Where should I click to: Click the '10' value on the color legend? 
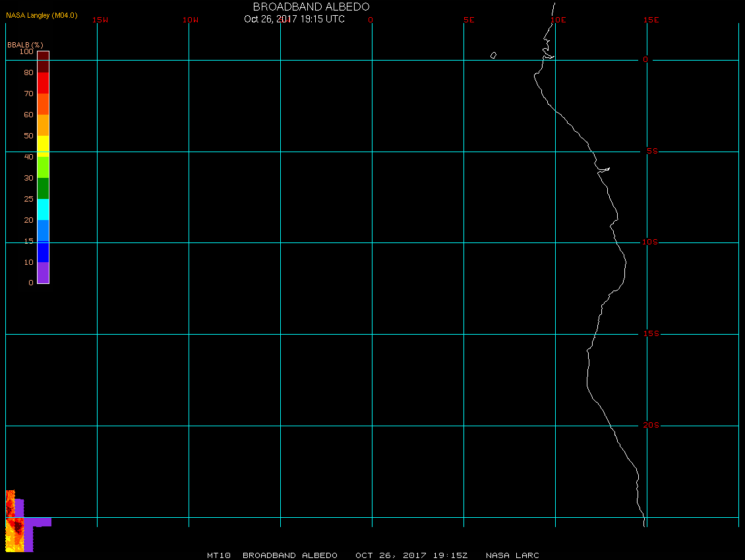pos(29,262)
